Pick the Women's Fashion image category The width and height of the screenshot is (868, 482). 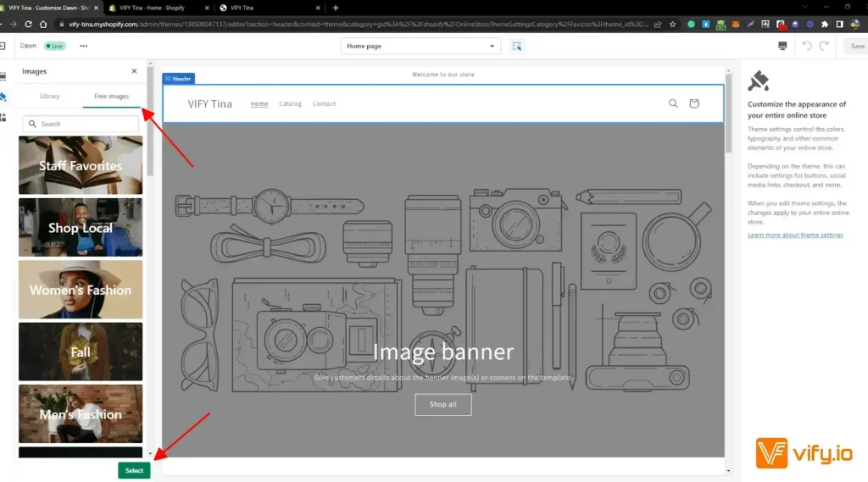point(81,290)
